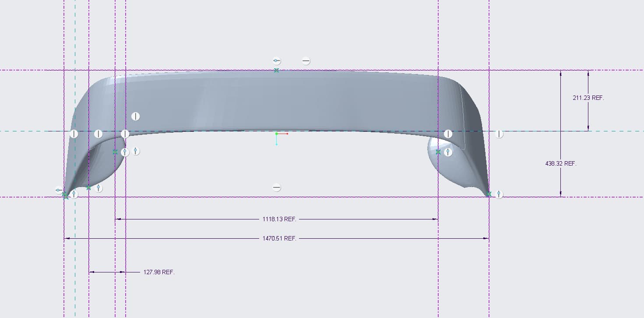Select the coordinate system origin at the model's center
Viewport: 644px width, 318px height.
[x=276, y=134]
